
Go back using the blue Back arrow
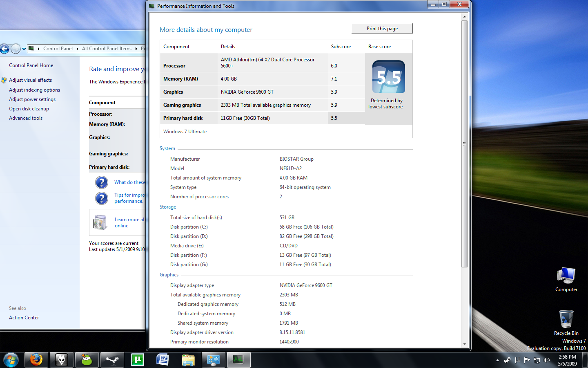(4, 49)
